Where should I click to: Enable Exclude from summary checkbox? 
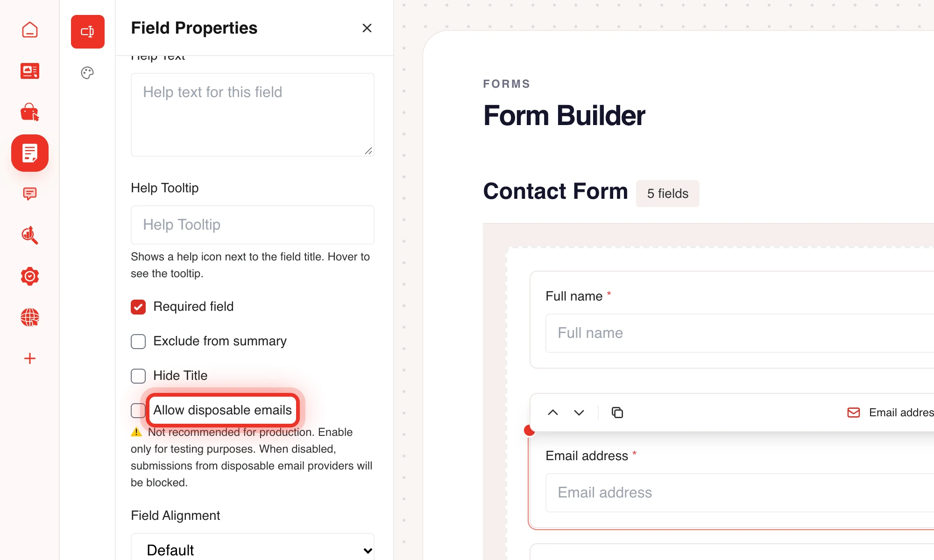pyautogui.click(x=138, y=342)
